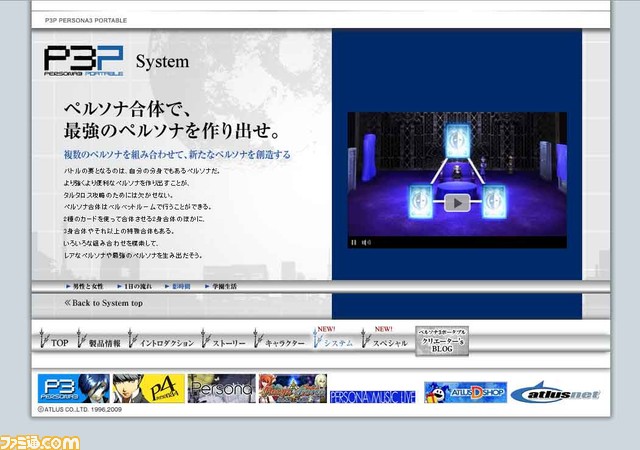
Task: Open the grey Persona banner
Action: click(222, 388)
